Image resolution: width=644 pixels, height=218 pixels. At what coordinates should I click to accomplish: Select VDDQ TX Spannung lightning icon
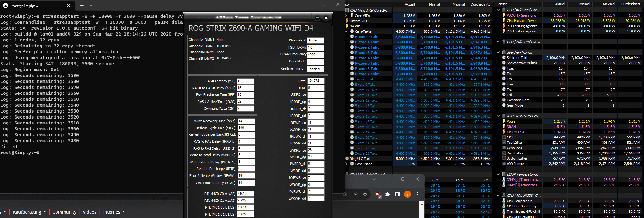coord(504,15)
